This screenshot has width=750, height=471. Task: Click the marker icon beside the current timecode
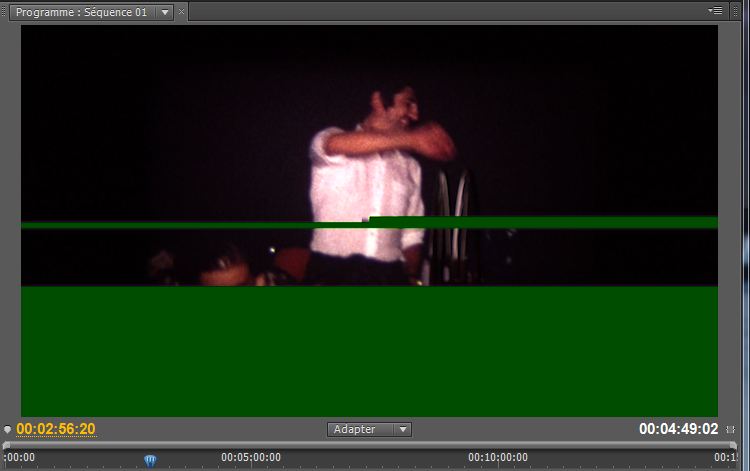(7, 429)
